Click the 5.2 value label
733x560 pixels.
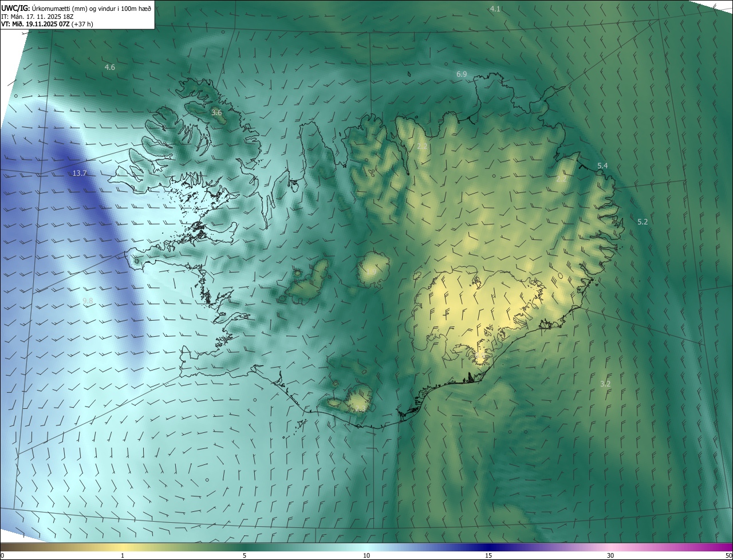(x=643, y=222)
